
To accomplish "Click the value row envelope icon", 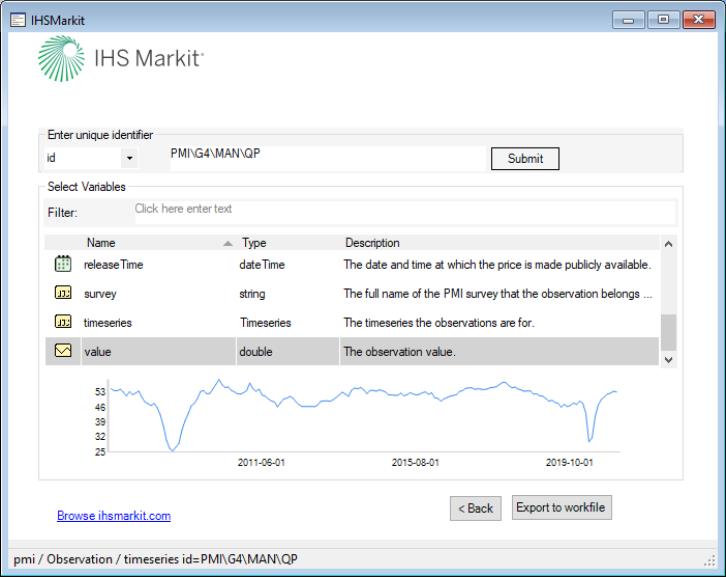I will (62, 352).
